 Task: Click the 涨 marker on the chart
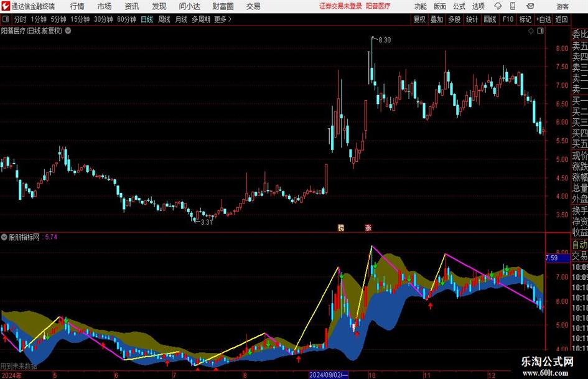(368, 228)
